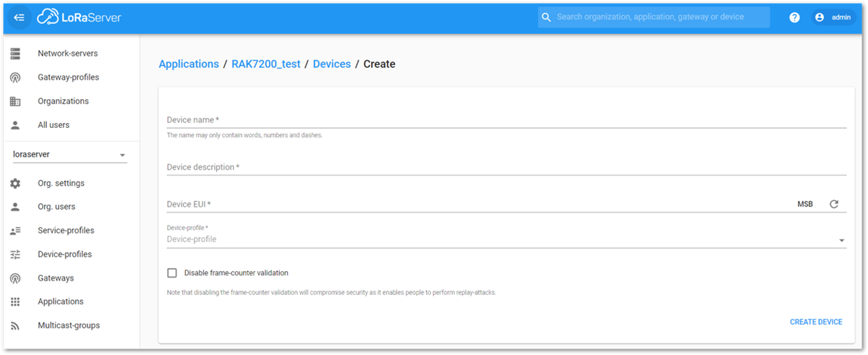Go to Applications breadcrumb link
Screen dimensions: 868x355
pos(189,64)
